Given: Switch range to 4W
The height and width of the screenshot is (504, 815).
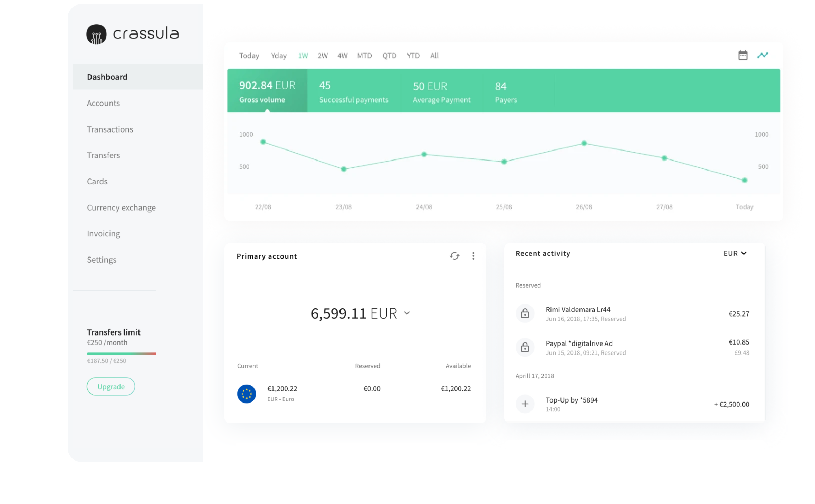Looking at the screenshot, I should click(342, 56).
